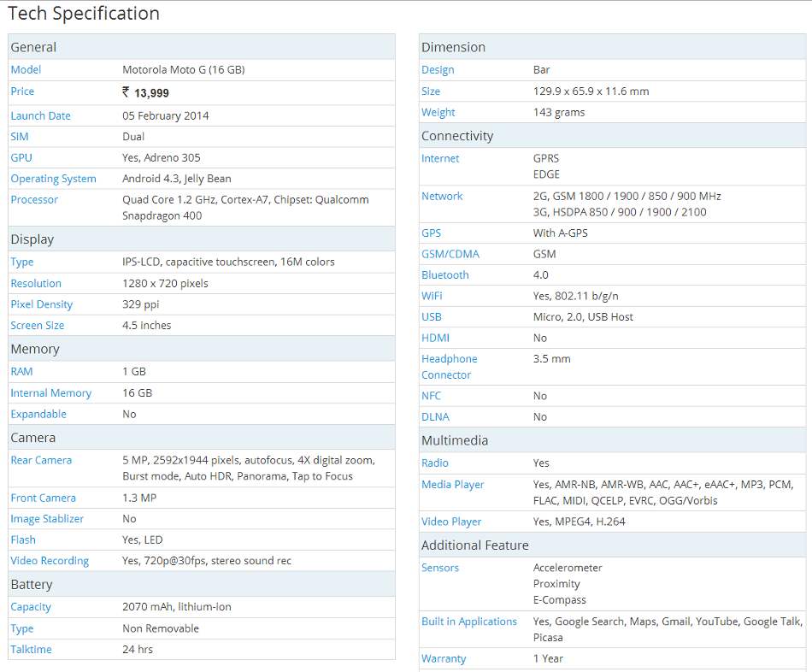This screenshot has width=812, height=672.
Task: Click Pixel Density link
Action: point(41,304)
